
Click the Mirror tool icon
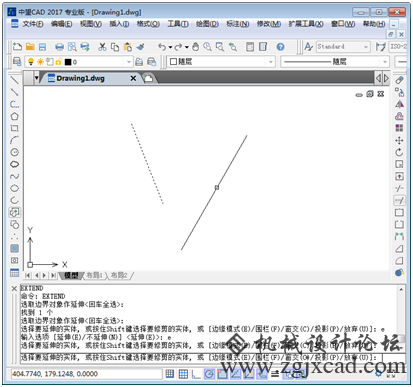click(399, 104)
